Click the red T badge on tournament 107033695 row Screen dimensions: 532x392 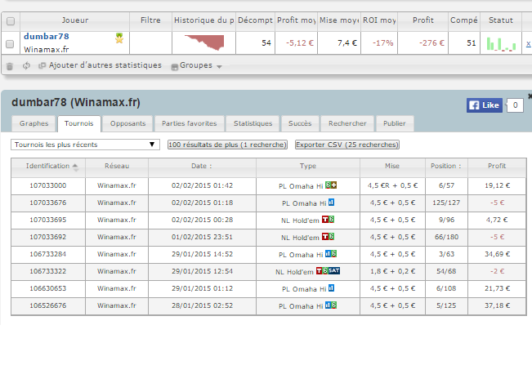coord(325,220)
